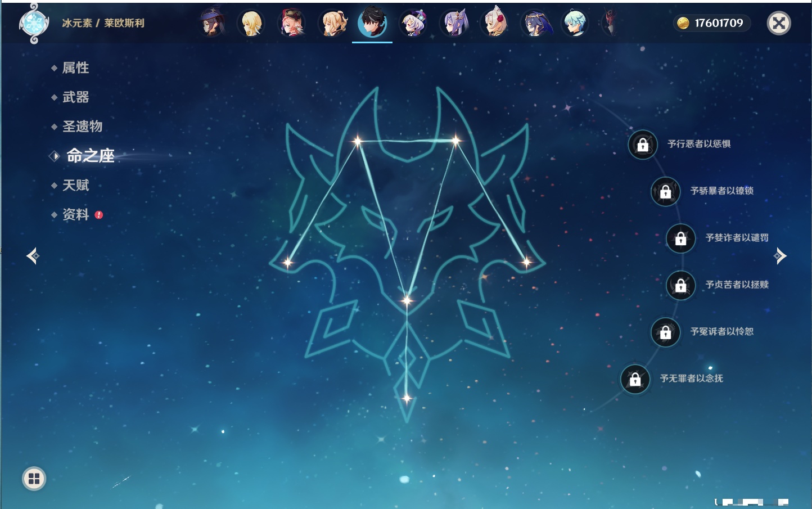Image resolution: width=812 pixels, height=509 pixels.
Task: Switch to Qiqi's avatar
Action: [x=413, y=23]
